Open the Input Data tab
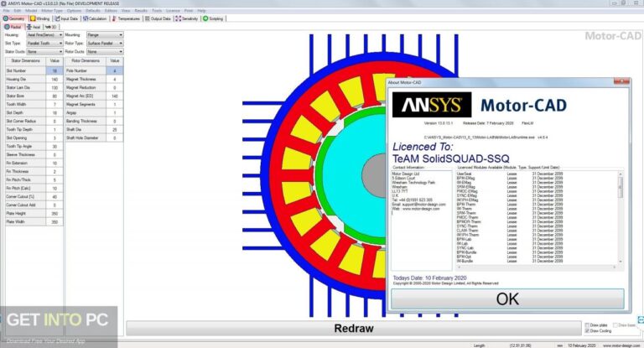This screenshot has width=644, height=348. coord(66,18)
